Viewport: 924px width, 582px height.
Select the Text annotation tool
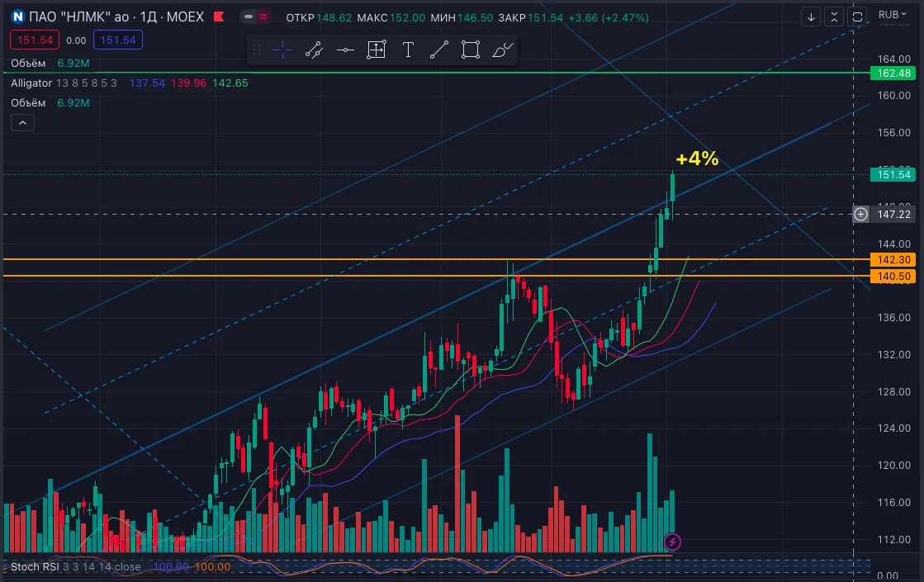click(408, 50)
